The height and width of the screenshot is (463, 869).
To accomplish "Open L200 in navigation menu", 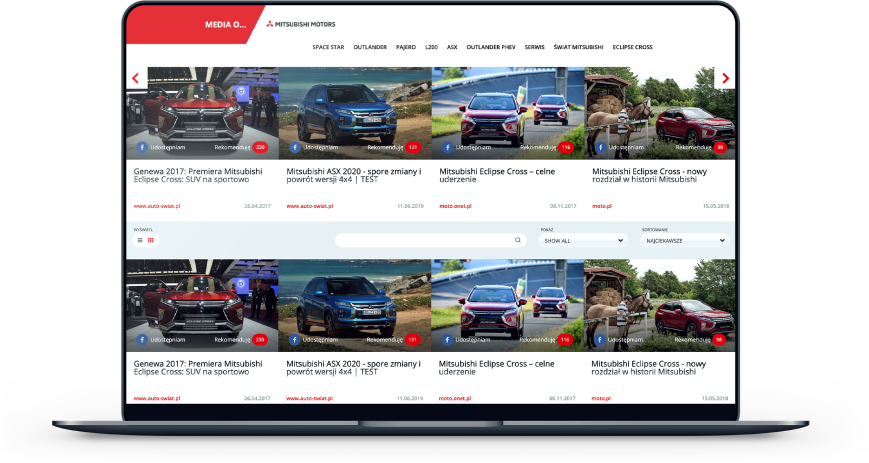I will point(432,47).
